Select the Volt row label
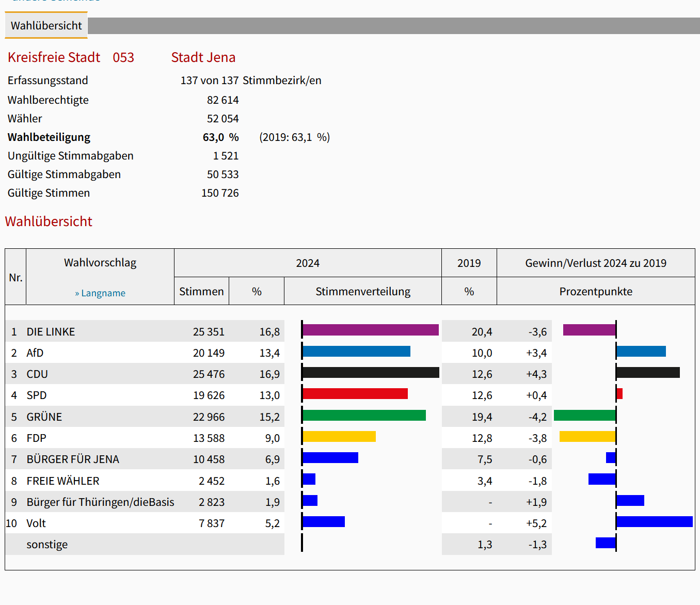The width and height of the screenshot is (700, 605). (36, 523)
